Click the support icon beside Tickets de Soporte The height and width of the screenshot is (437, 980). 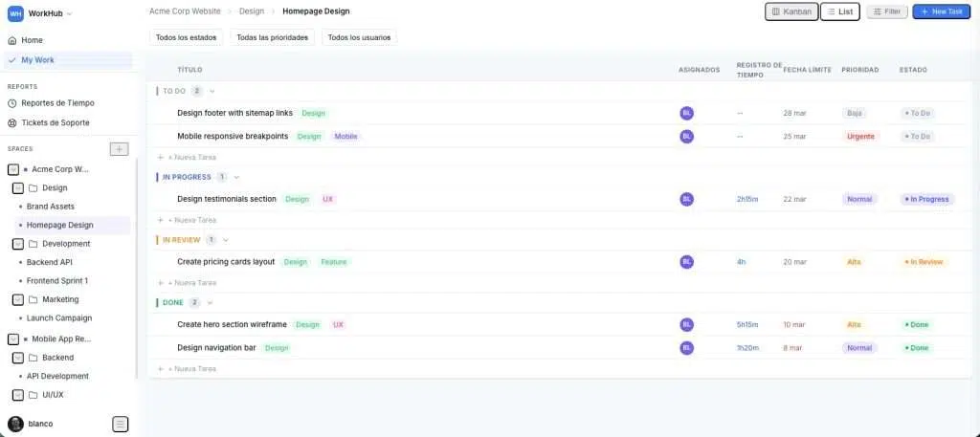(11, 123)
